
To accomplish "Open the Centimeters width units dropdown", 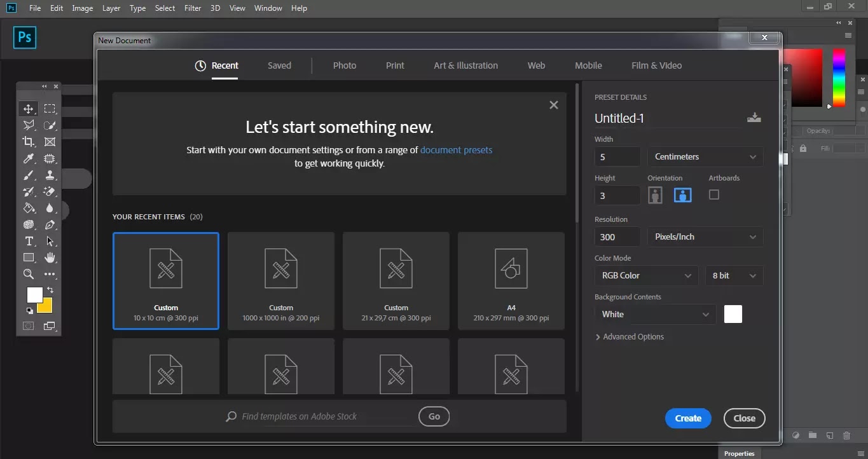I will click(705, 156).
